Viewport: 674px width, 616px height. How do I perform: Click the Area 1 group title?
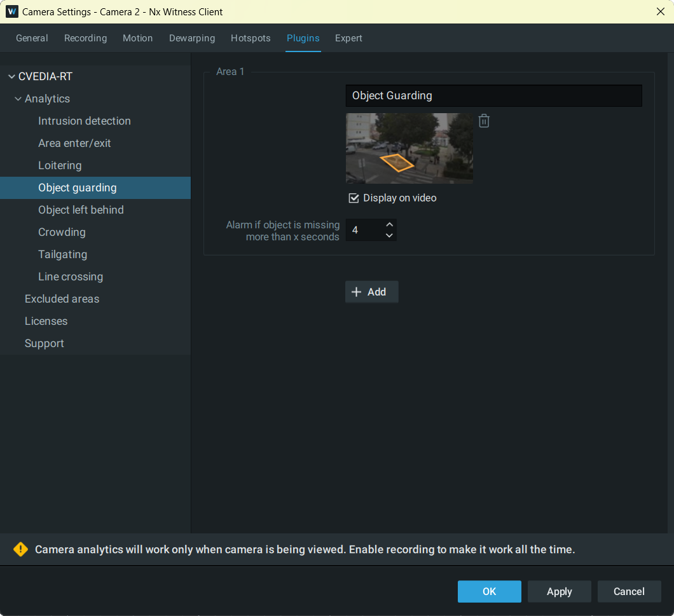[x=230, y=72]
